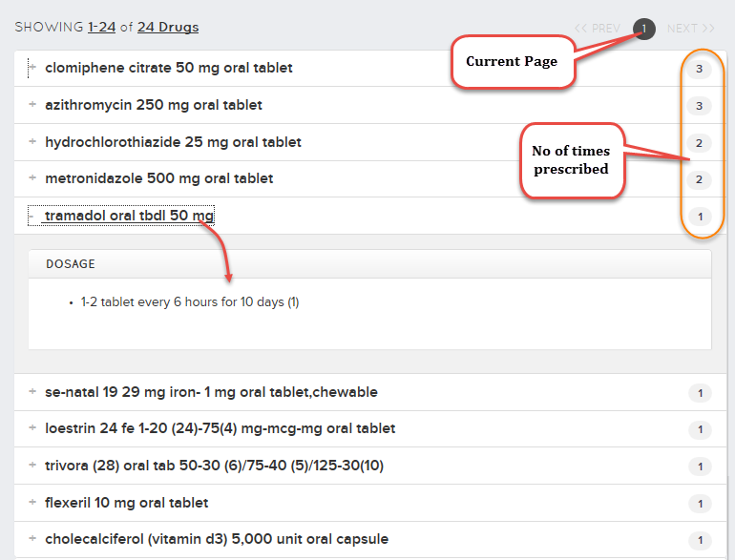Click the PREV pagination link
Image resolution: width=735 pixels, height=560 pixels.
tap(598, 29)
